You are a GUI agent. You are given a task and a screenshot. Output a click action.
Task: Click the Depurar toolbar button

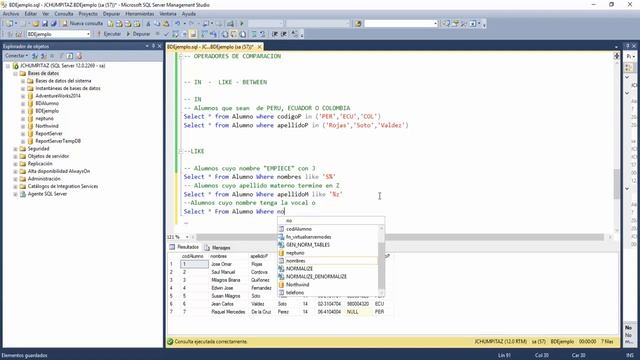tap(138, 34)
